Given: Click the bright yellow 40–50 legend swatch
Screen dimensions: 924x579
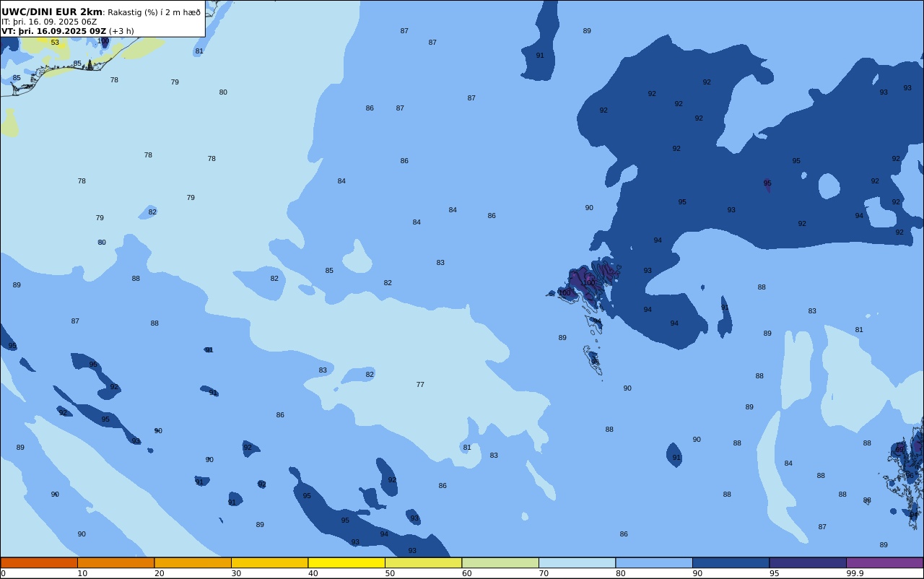Looking at the screenshot, I should (x=346, y=562).
